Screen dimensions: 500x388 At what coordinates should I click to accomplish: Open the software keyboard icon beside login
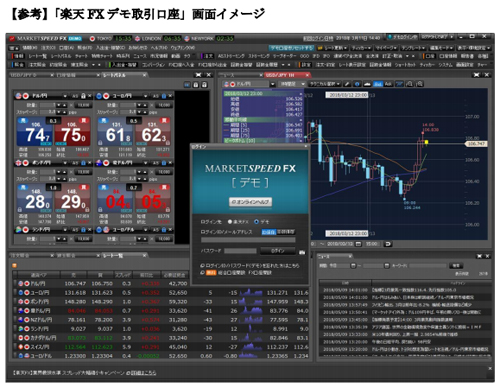pos(302,252)
